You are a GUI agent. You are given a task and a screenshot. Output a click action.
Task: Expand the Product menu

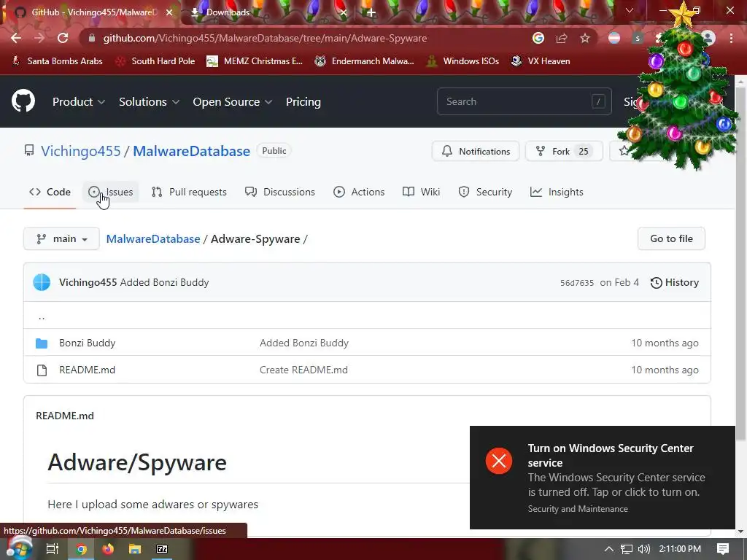click(x=79, y=102)
